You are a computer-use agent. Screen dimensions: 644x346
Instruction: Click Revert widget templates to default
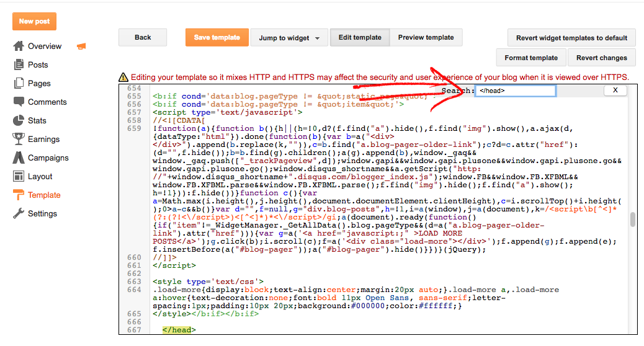point(571,38)
